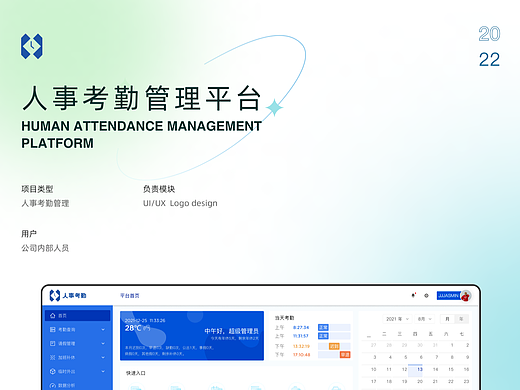
Task: Select day 15 in the calendar
Action: point(451,369)
